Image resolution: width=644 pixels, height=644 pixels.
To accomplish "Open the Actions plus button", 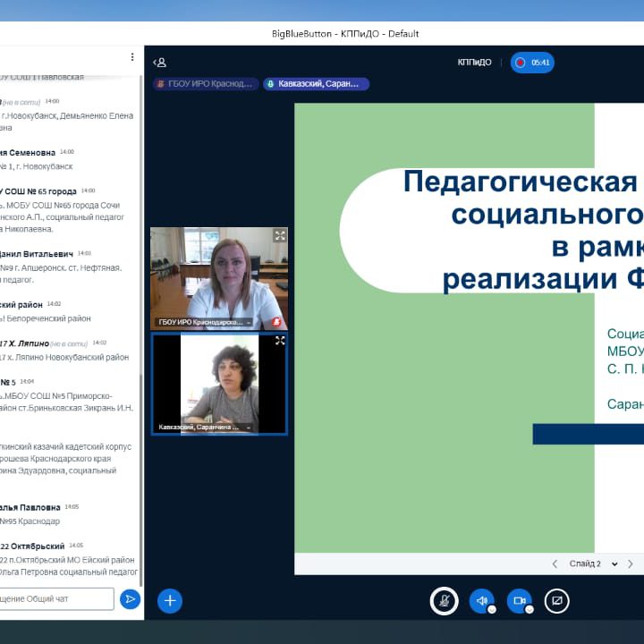I will [x=170, y=601].
